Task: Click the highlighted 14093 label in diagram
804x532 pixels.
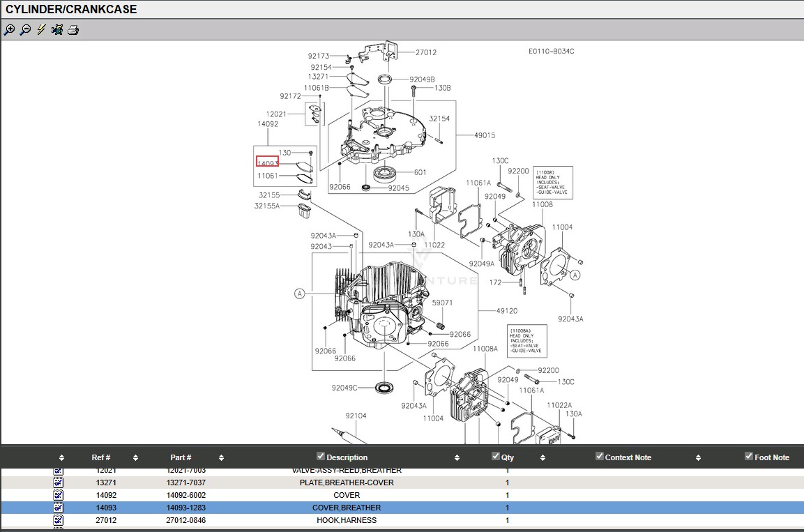Action: [x=267, y=162]
